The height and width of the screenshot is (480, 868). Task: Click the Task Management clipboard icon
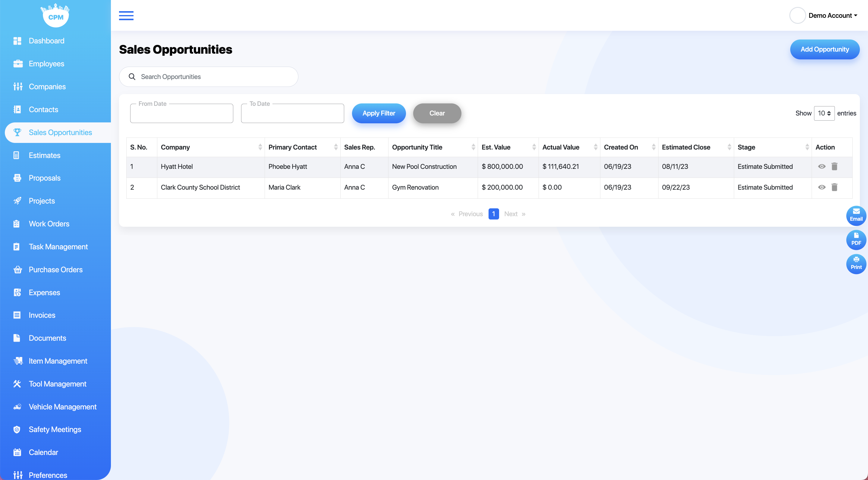(x=17, y=247)
